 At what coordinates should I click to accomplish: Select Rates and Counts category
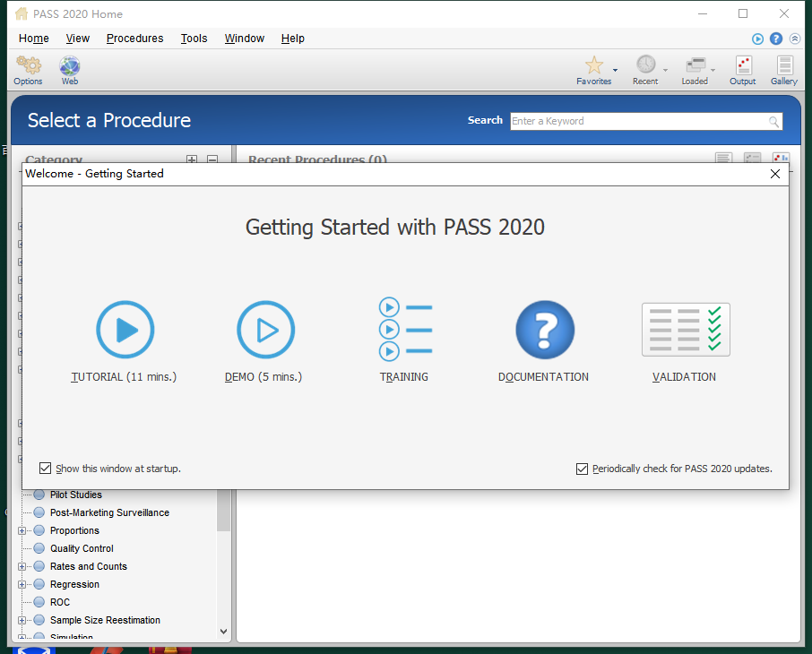(88, 566)
